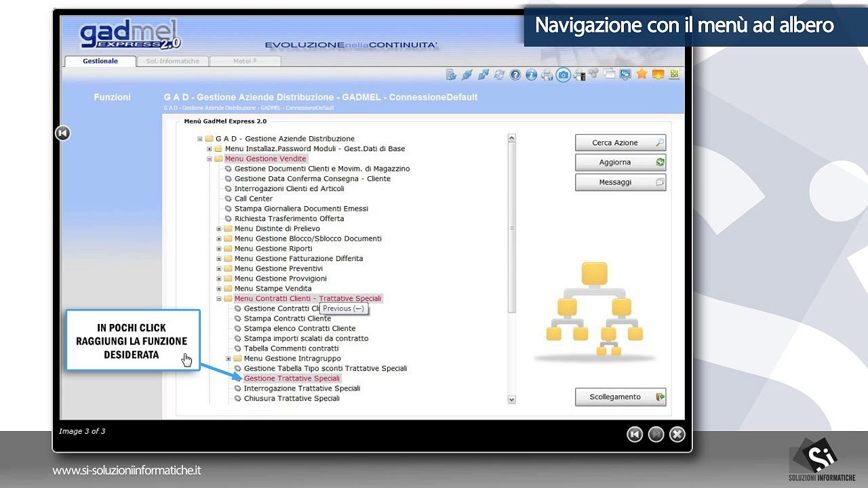Viewport: 868px width, 488px height.
Task: Click the Aggiorna button
Action: point(620,163)
